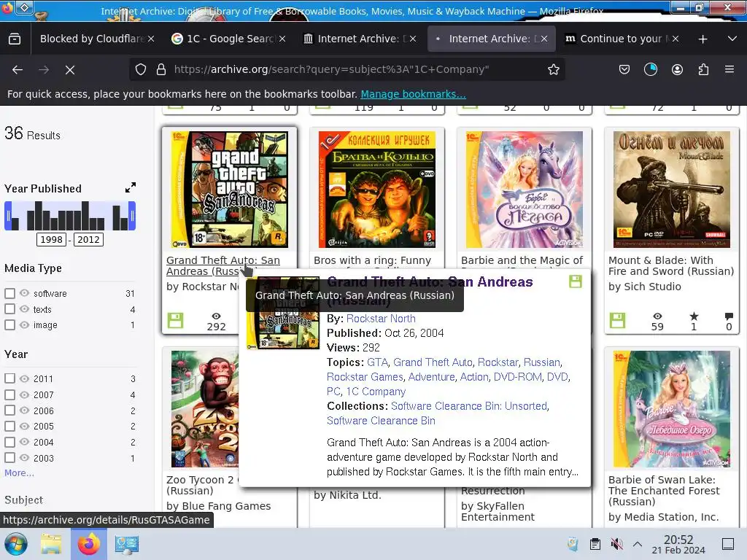Click the software floppy icon in popup

click(576, 281)
